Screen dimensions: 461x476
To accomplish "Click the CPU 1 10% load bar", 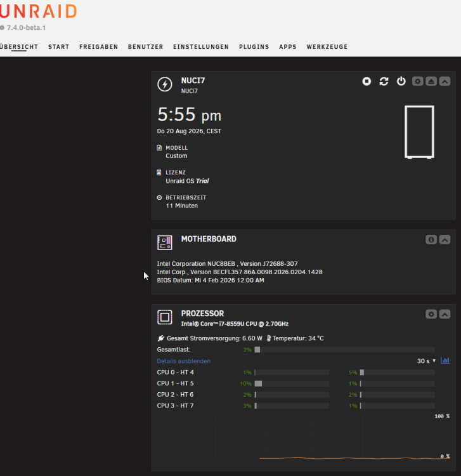I will coord(292,384).
